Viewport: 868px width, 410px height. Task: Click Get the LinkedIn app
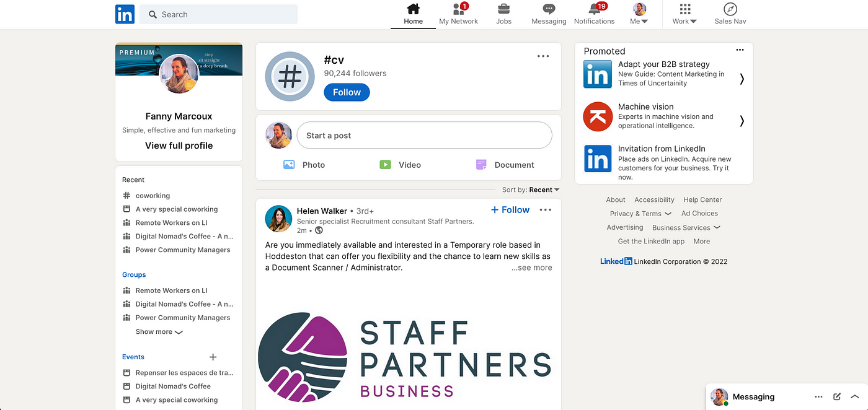click(x=651, y=242)
